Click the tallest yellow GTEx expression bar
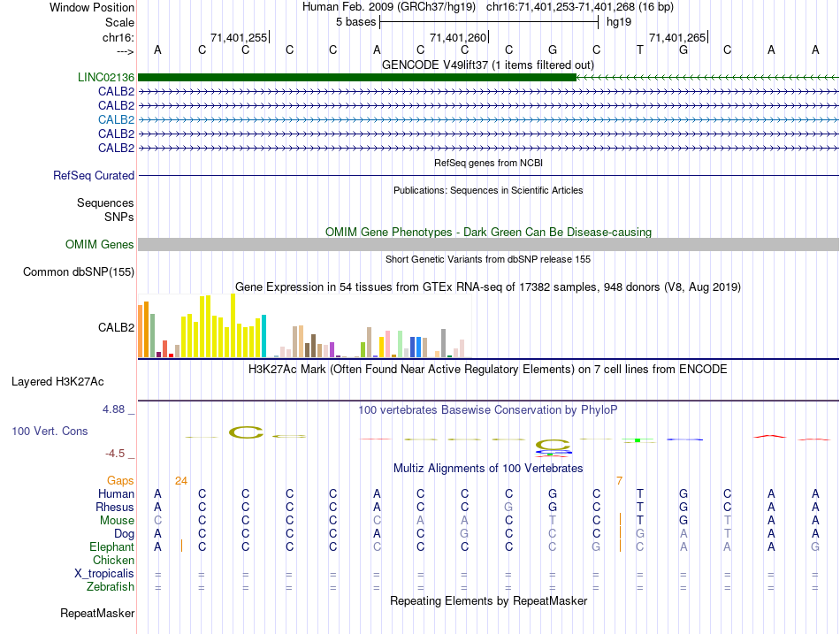Image resolution: width=840 pixels, height=634 pixels. [x=233, y=325]
